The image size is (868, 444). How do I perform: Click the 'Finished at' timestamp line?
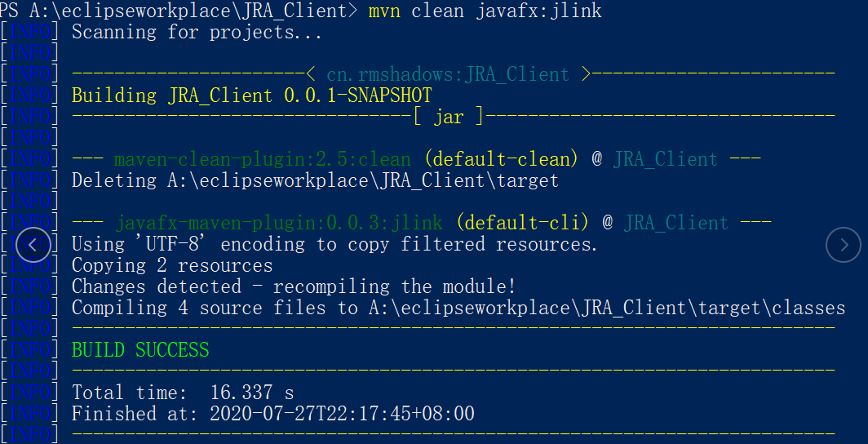pos(273,414)
